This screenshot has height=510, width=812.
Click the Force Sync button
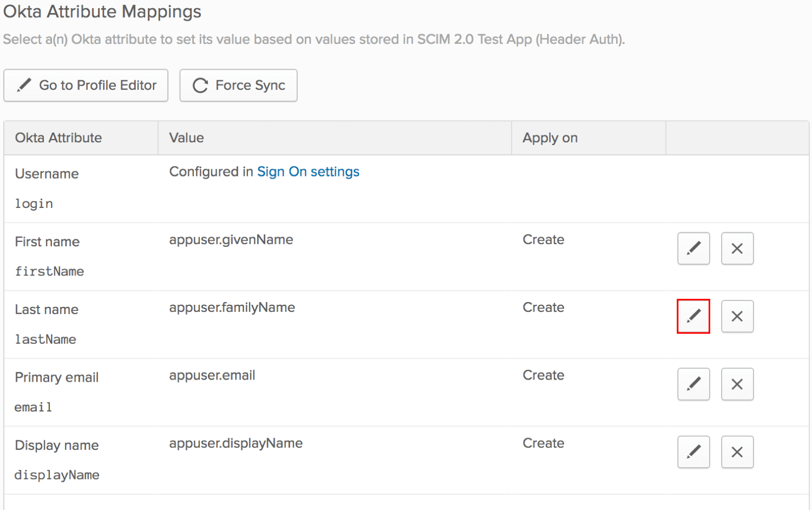(x=238, y=85)
